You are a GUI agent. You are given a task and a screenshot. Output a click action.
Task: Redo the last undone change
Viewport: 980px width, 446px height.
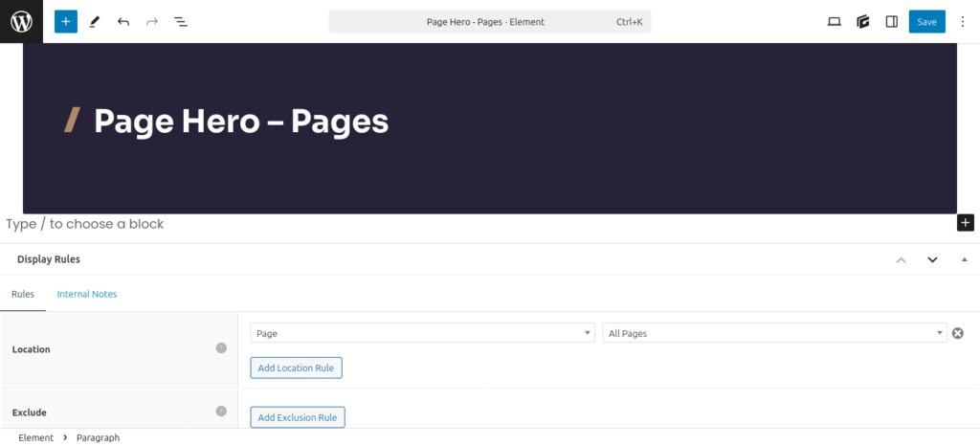tap(152, 22)
